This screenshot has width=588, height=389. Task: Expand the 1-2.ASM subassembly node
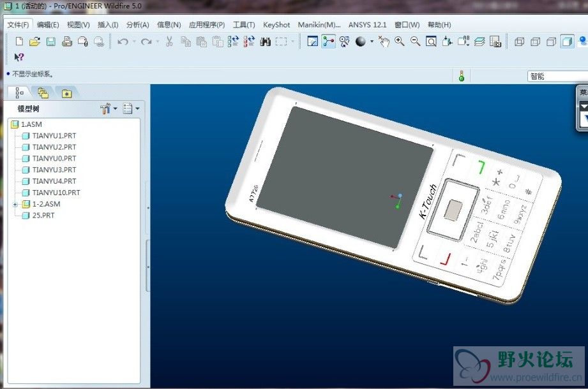[15, 205]
